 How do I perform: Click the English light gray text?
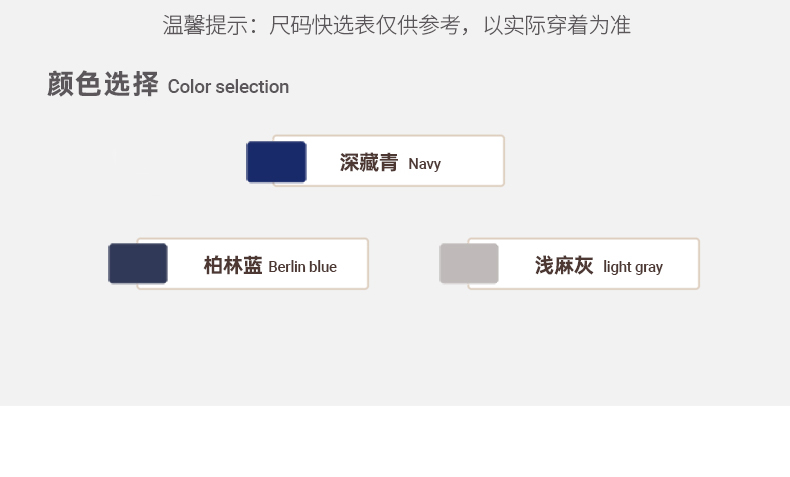click(x=633, y=267)
